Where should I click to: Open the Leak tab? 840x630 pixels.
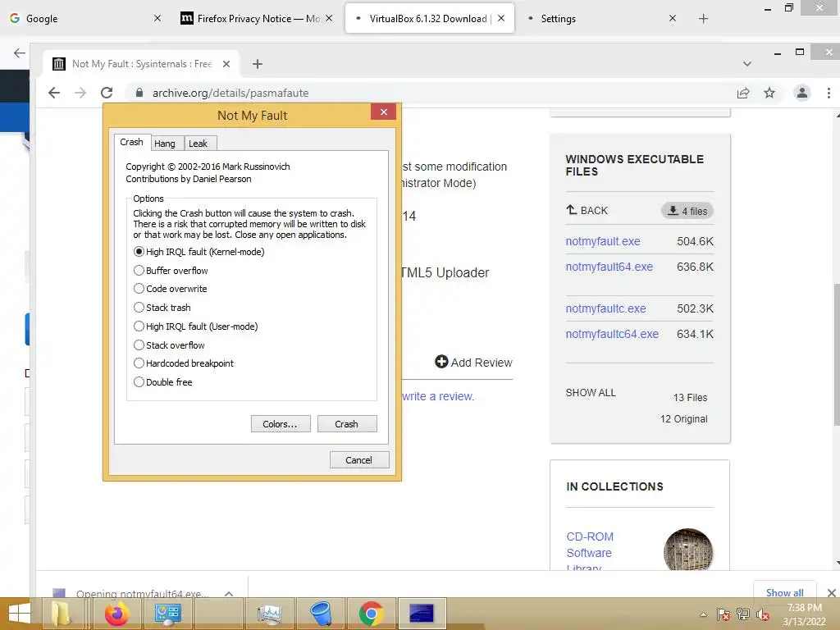(x=199, y=144)
